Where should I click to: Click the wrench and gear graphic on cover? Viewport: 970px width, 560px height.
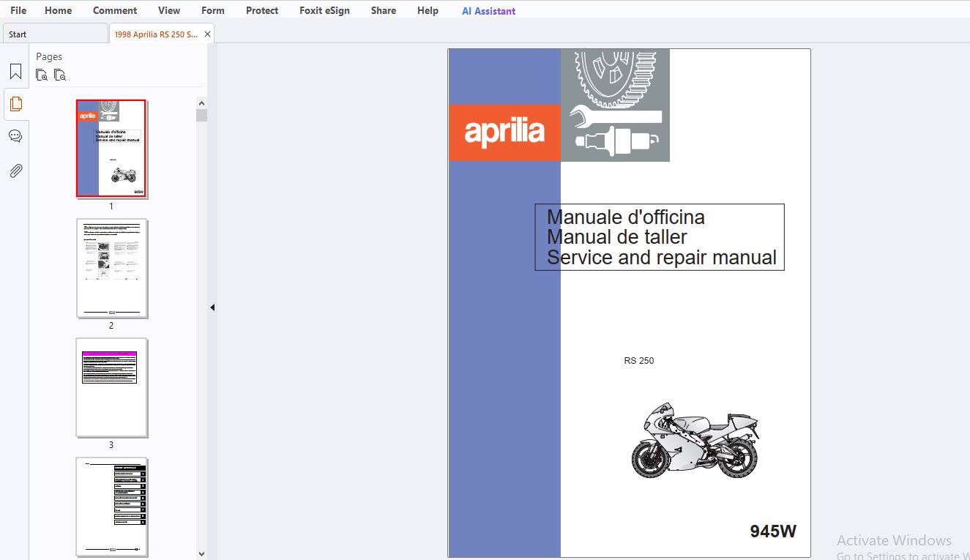click(615, 105)
